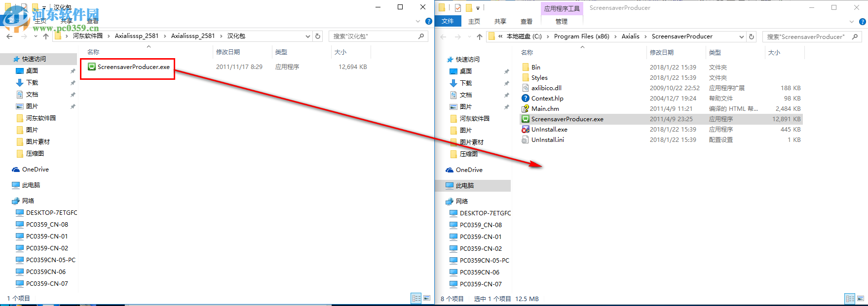Screen dimensions: 868x306
Task: Open help in the ScreensaverProducer window
Action: 863,22
